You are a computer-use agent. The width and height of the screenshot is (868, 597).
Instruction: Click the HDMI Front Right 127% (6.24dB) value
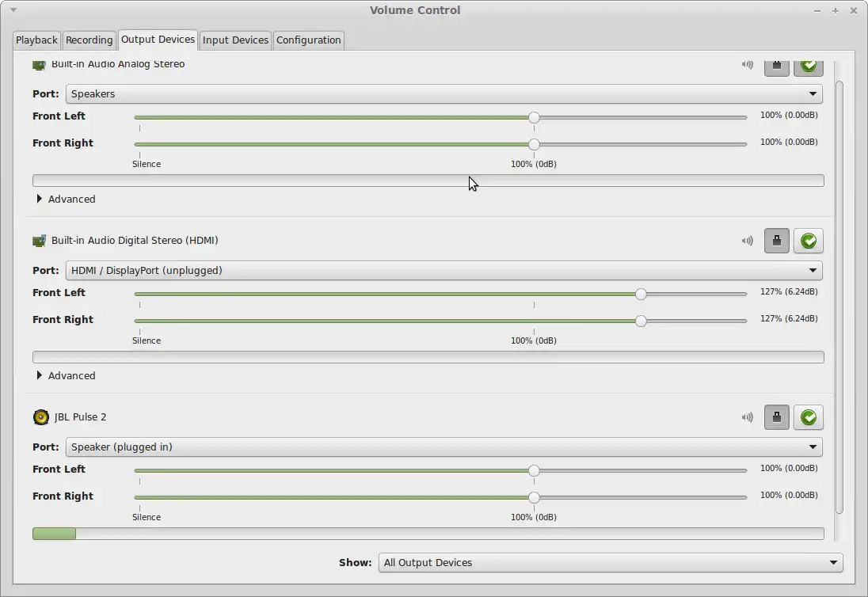coord(789,319)
